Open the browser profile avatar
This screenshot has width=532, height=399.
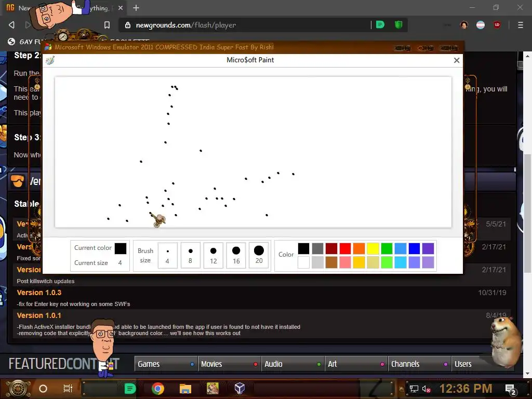(464, 25)
